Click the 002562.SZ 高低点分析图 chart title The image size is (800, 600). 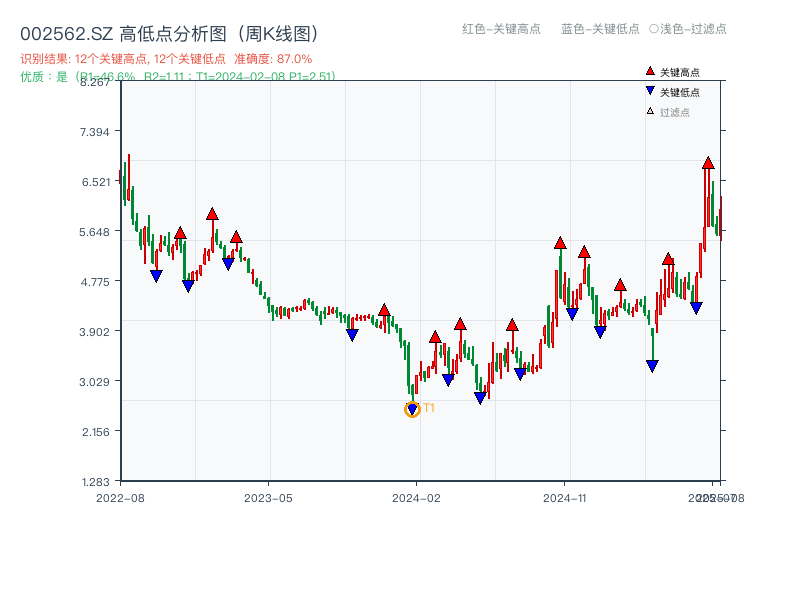tap(169, 34)
